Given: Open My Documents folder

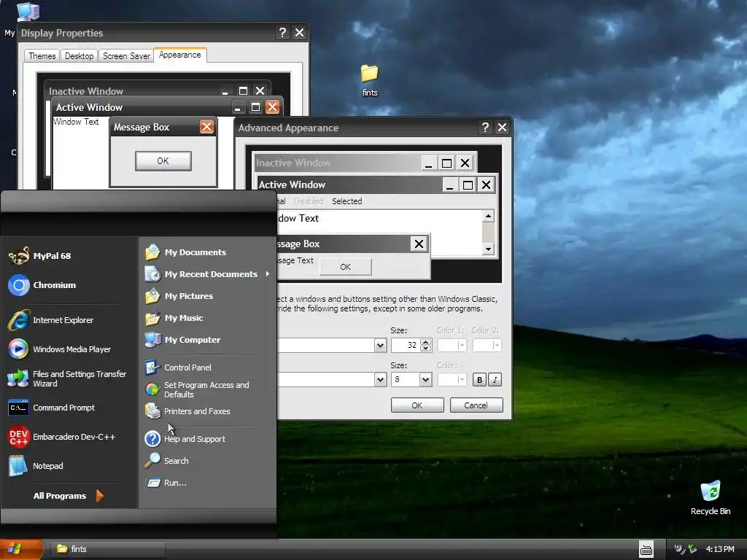Looking at the screenshot, I should pos(186,252).
